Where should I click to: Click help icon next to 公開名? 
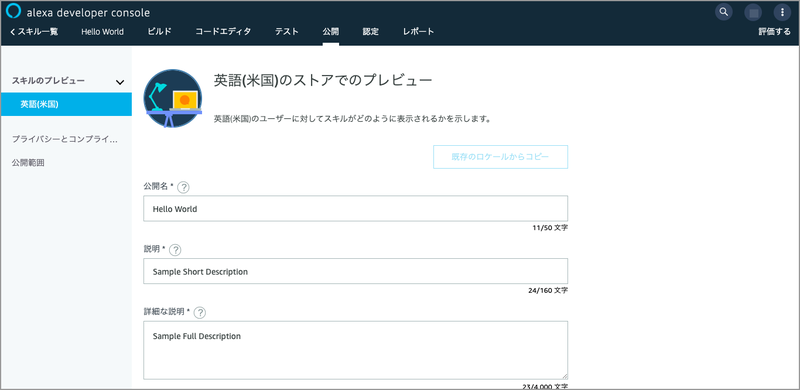(x=183, y=187)
